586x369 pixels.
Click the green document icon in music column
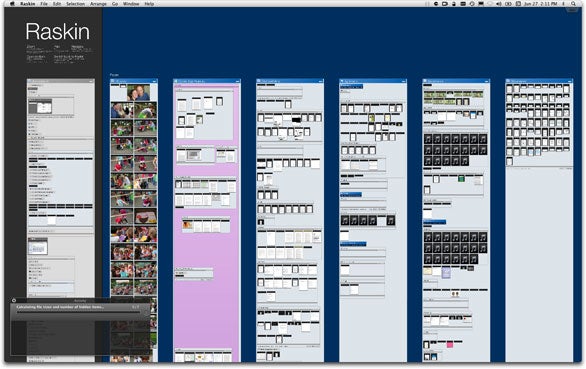(461, 179)
